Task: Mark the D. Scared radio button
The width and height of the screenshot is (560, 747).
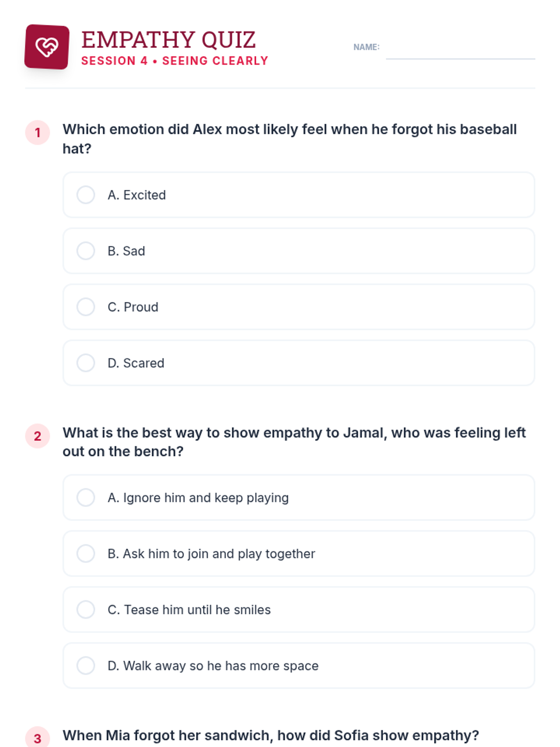Action: (x=86, y=363)
